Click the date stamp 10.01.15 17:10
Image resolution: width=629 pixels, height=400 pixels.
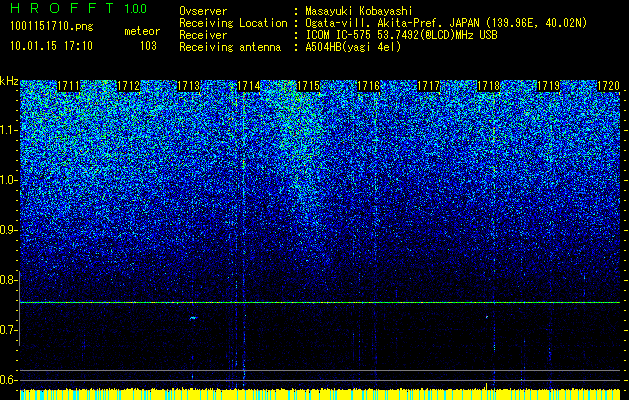tap(51, 46)
